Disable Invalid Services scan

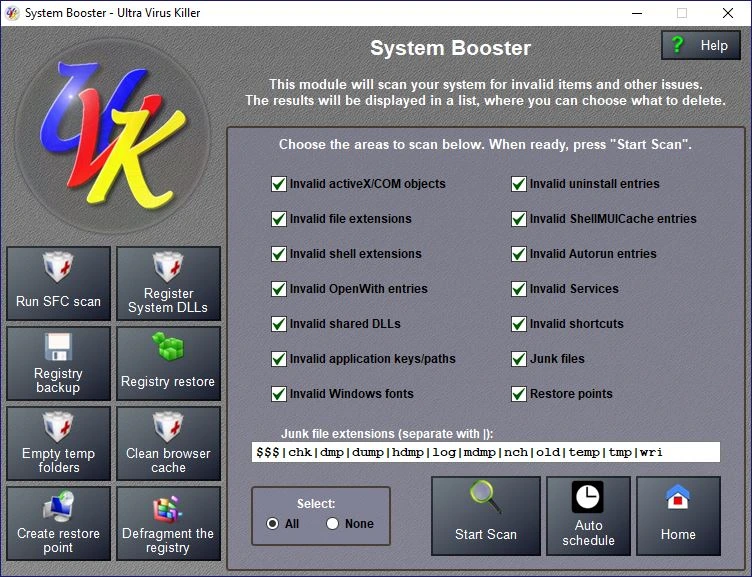[x=519, y=289]
